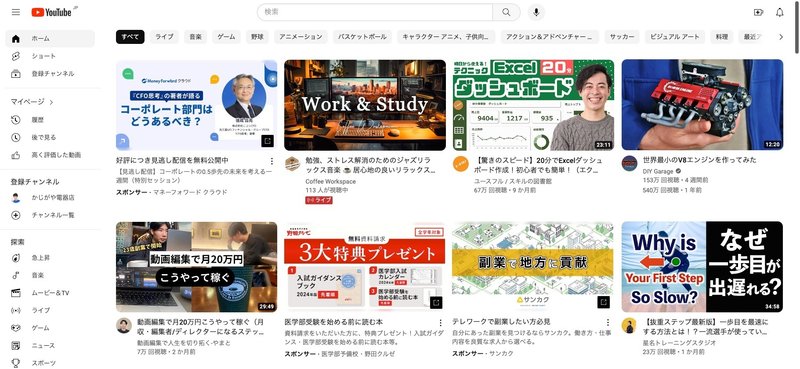Open the Excel ダッシュボード thumbnail
The height and width of the screenshot is (369, 800).
click(x=533, y=105)
